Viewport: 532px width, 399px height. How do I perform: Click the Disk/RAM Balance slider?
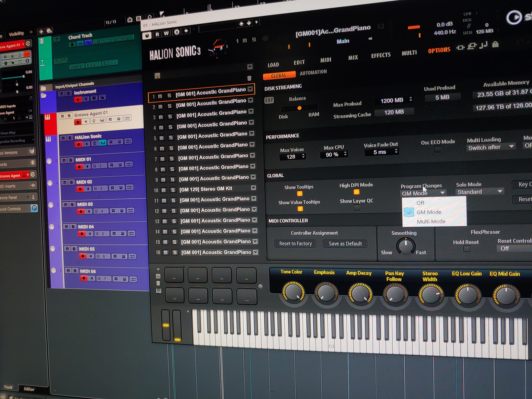[299, 108]
